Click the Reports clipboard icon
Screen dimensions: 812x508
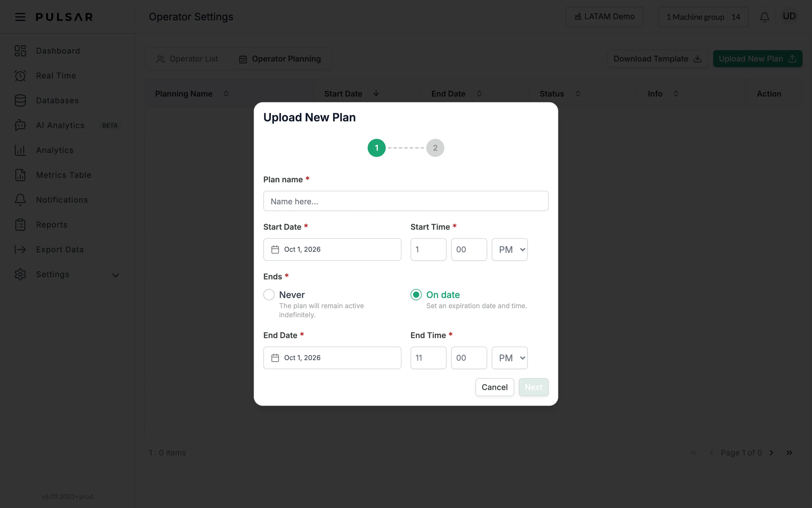point(20,225)
